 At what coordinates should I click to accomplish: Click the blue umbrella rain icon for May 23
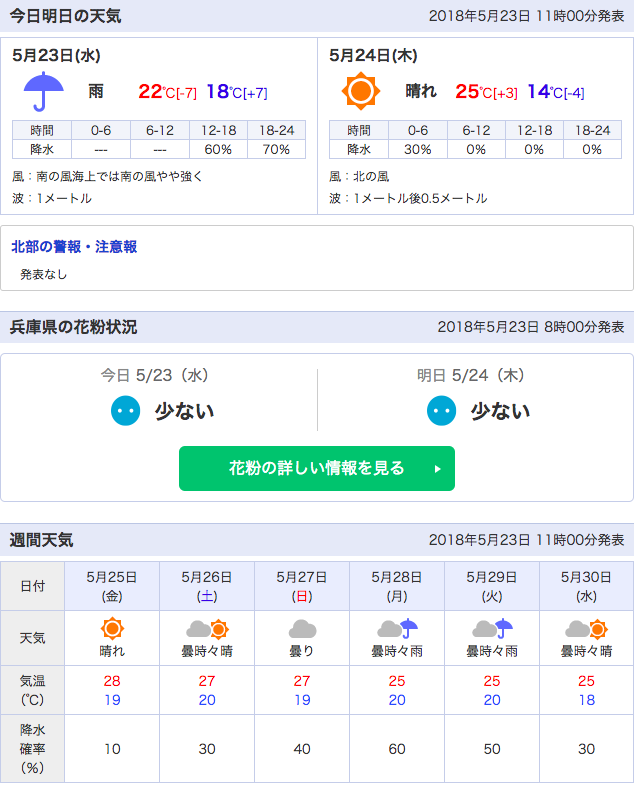(x=43, y=92)
